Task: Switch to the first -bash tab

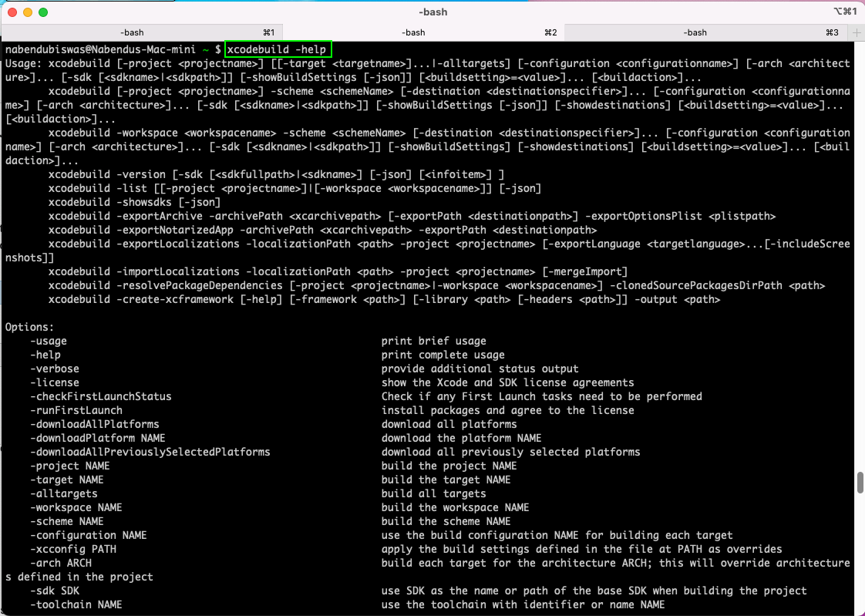Action: tap(133, 32)
